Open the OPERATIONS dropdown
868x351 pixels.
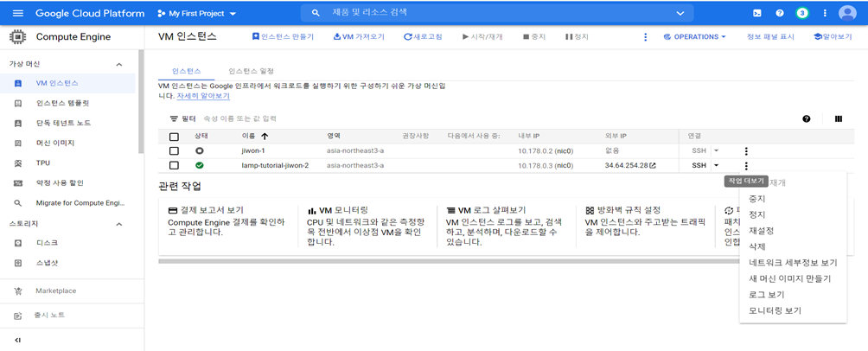coord(694,37)
